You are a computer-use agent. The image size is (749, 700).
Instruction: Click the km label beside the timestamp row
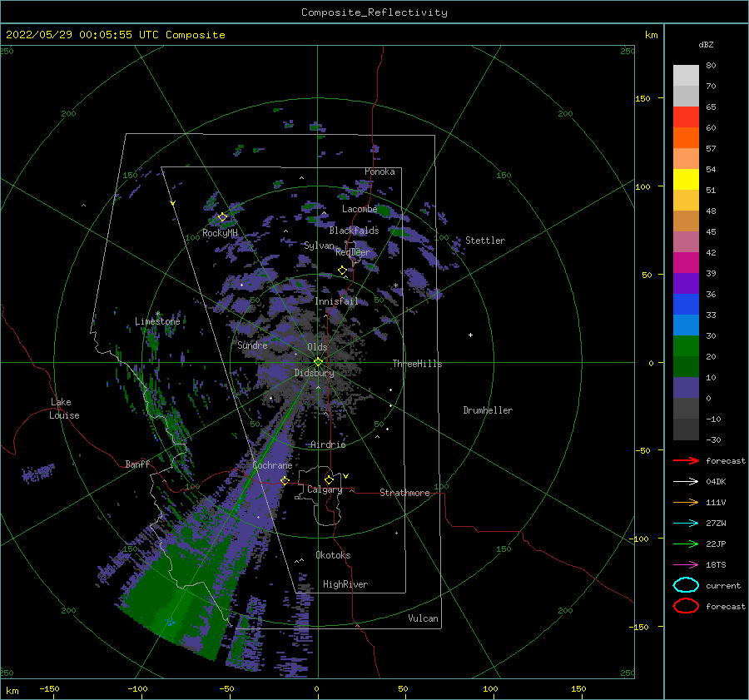point(651,35)
